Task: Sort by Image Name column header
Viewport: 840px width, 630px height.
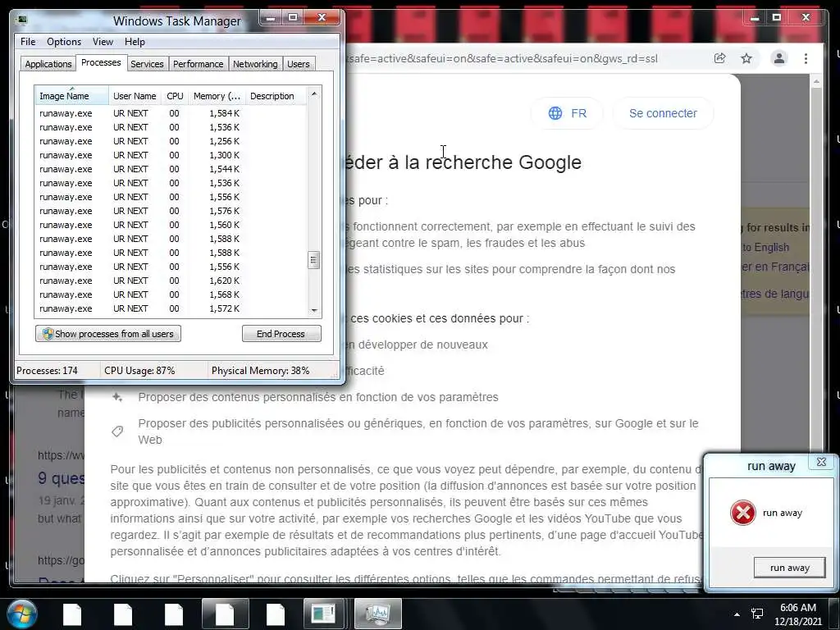Action: pos(71,96)
